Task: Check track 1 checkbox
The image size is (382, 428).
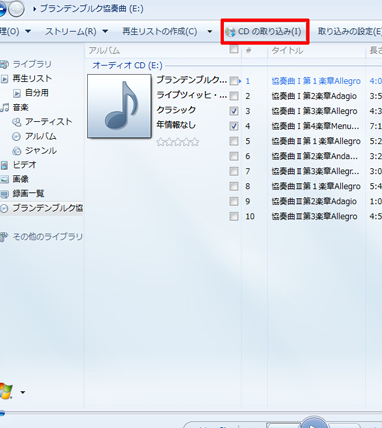Action: pyautogui.click(x=234, y=81)
